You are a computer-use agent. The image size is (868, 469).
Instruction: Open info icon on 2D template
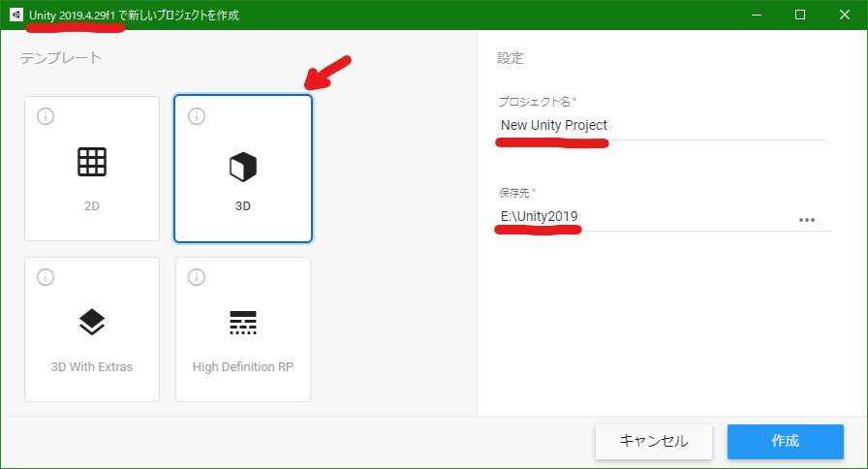pos(46,116)
